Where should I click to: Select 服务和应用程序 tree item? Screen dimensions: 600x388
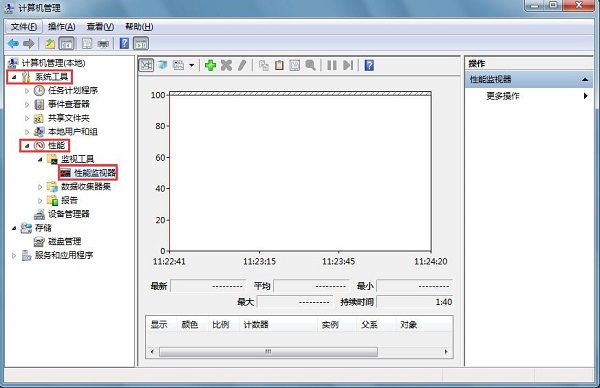64,255
